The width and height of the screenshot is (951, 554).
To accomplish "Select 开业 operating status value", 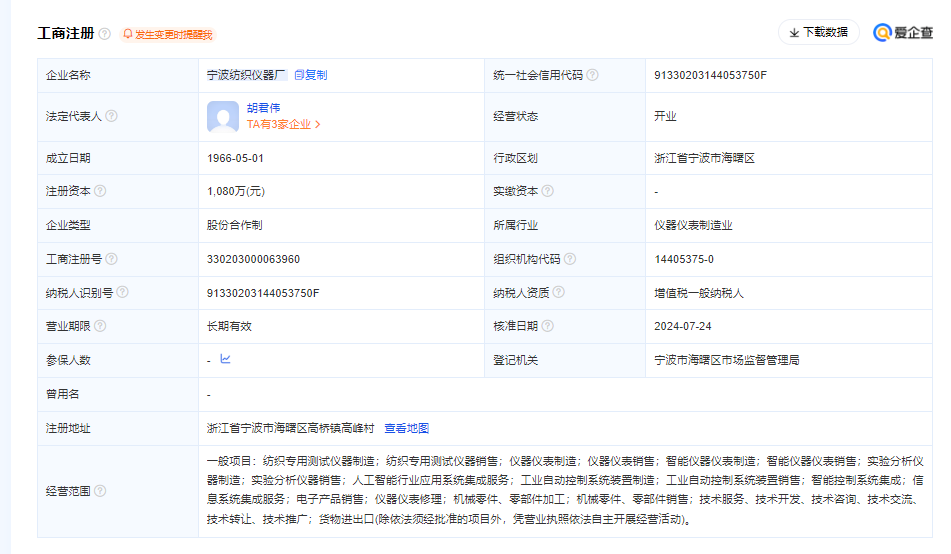I will click(665, 117).
